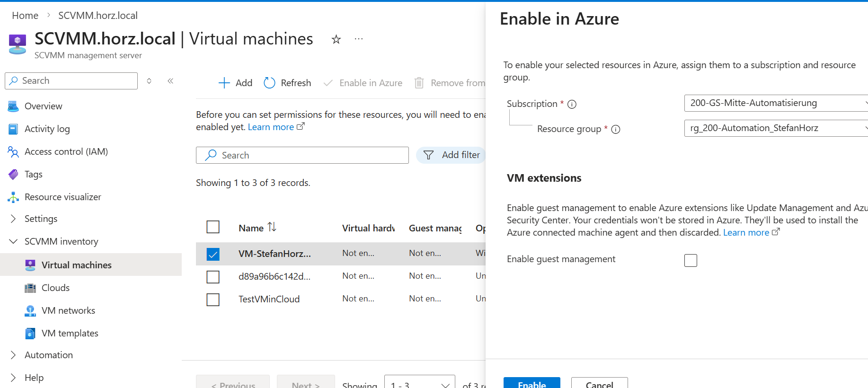Toggle the select-all checkbox in table header
The width and height of the screenshot is (868, 388).
click(213, 227)
